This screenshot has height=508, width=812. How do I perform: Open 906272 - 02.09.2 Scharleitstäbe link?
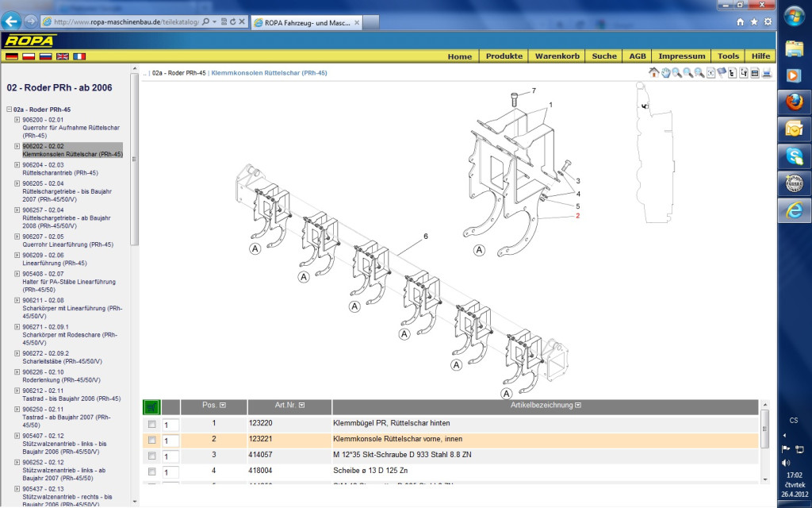coord(62,357)
